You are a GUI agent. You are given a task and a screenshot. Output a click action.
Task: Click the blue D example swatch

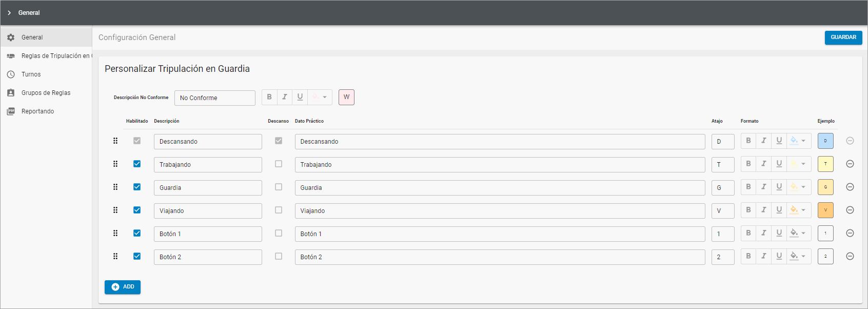coord(825,141)
